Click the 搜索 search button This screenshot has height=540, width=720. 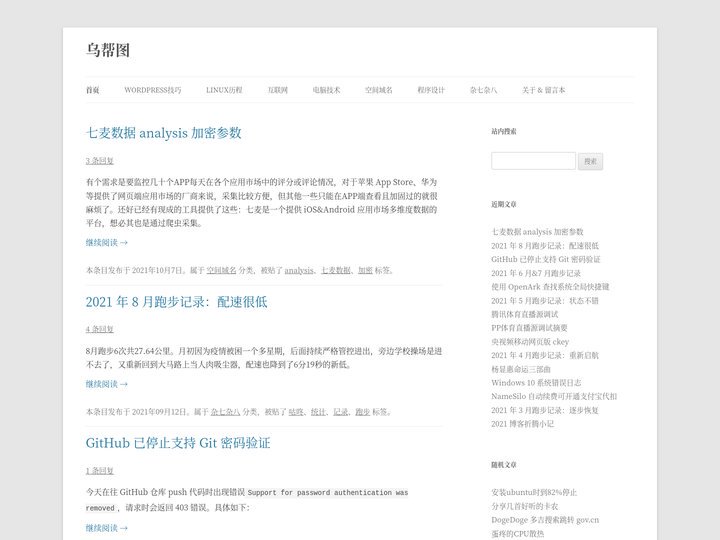pyautogui.click(x=591, y=161)
